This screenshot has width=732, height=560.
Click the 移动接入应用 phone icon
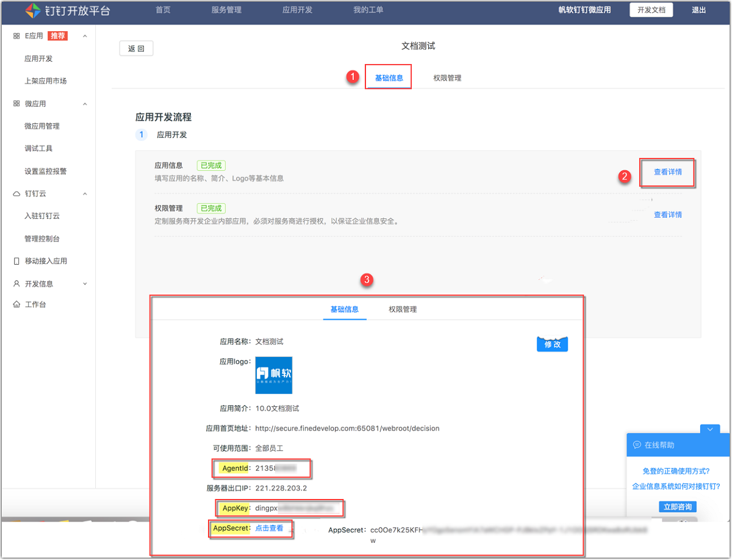coord(16,261)
